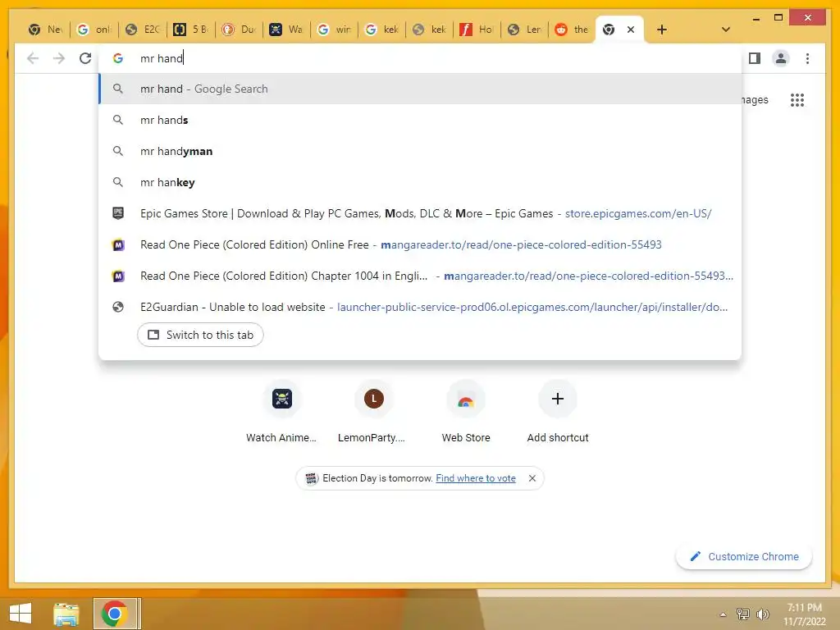Open 'Read One Piece (Colored Edition) Online Free' suggestion
Viewport: 840px width, 630px height.
point(420,244)
